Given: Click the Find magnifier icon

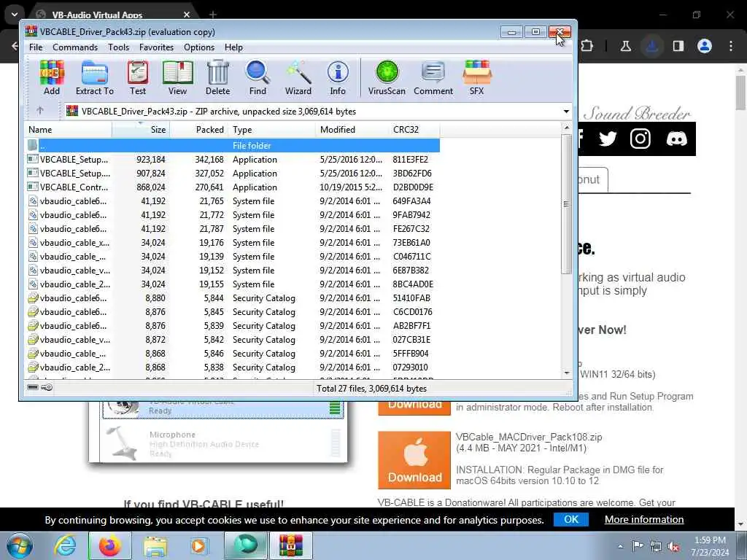Looking at the screenshot, I should 258,77.
